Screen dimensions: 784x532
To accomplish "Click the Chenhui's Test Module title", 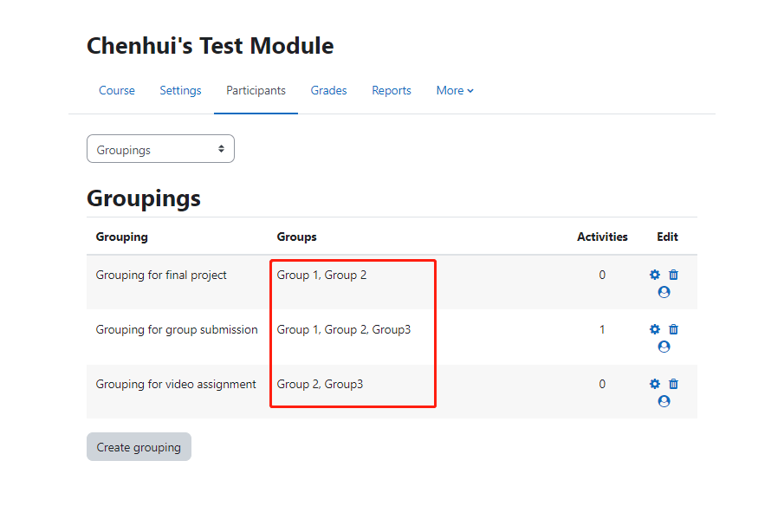I will click(x=211, y=46).
